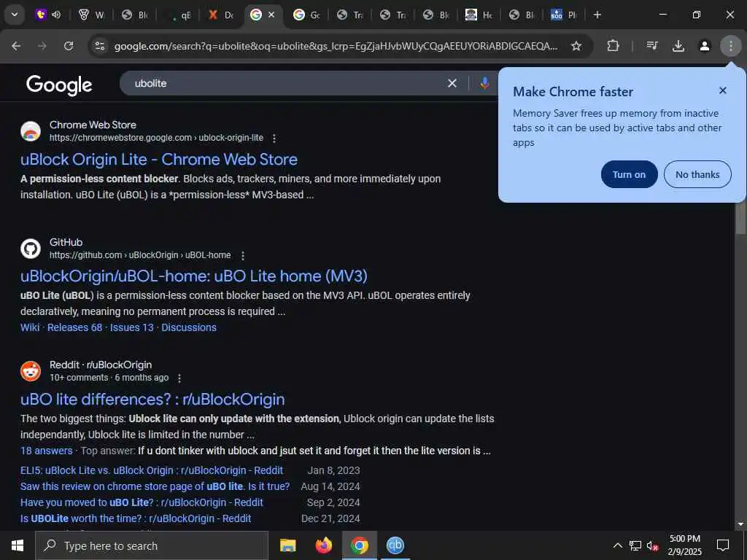747x560 pixels.
Task: Open Is UBOLite worth the time link
Action: point(136,518)
